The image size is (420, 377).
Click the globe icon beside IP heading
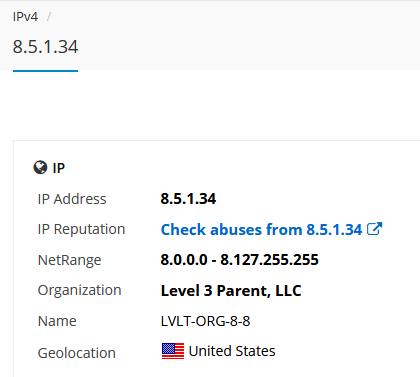coord(40,167)
